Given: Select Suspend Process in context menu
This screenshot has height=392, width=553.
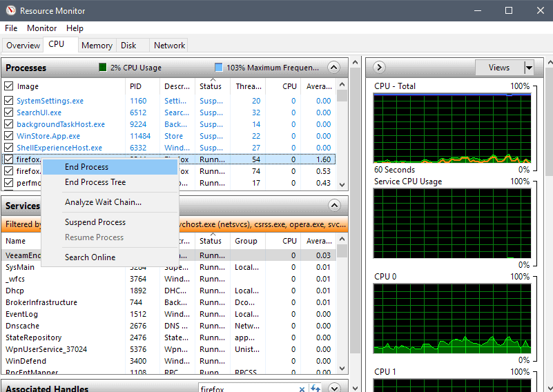Looking at the screenshot, I should tap(95, 222).
